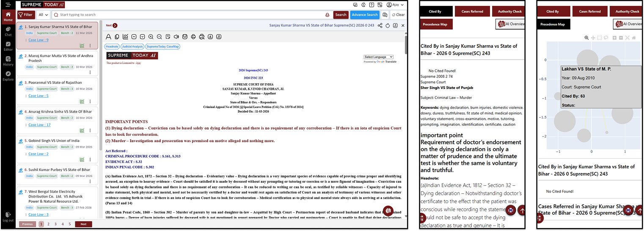Open the Headnote tab
Viewport: 644px width, 231px height.
(x=112, y=47)
